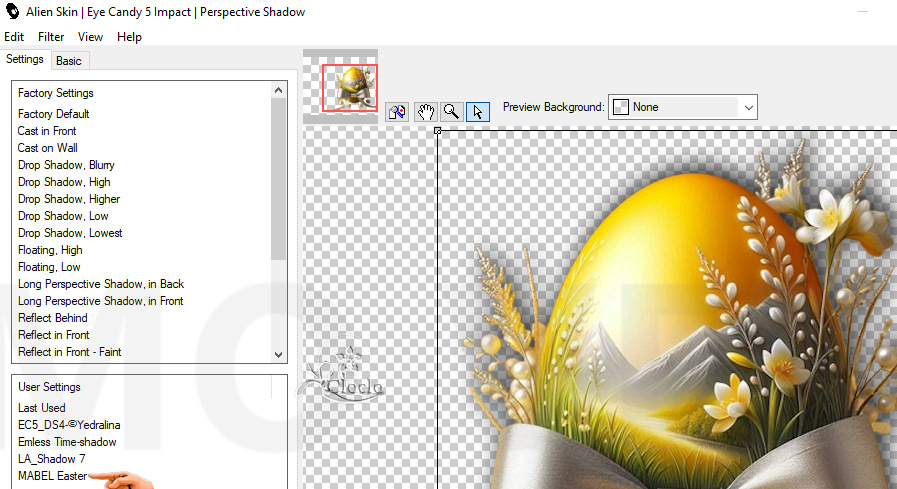Screen dimensions: 897x489
Task: Apply the Long Perspective Shadow, in Back preset
Action: [101, 284]
